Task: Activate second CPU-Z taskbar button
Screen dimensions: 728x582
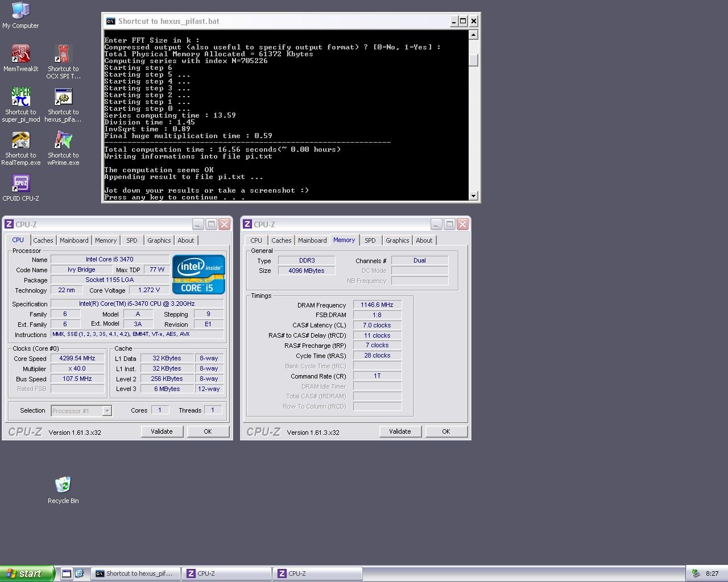Action: [317, 573]
